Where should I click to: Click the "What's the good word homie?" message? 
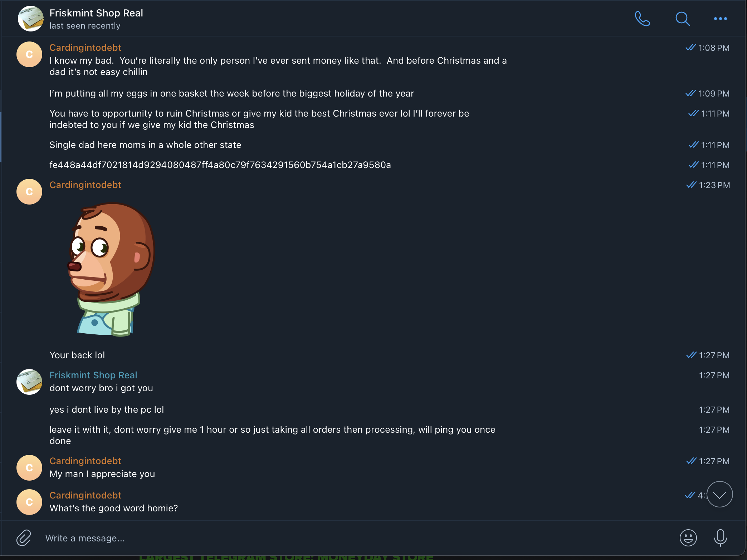(113, 508)
